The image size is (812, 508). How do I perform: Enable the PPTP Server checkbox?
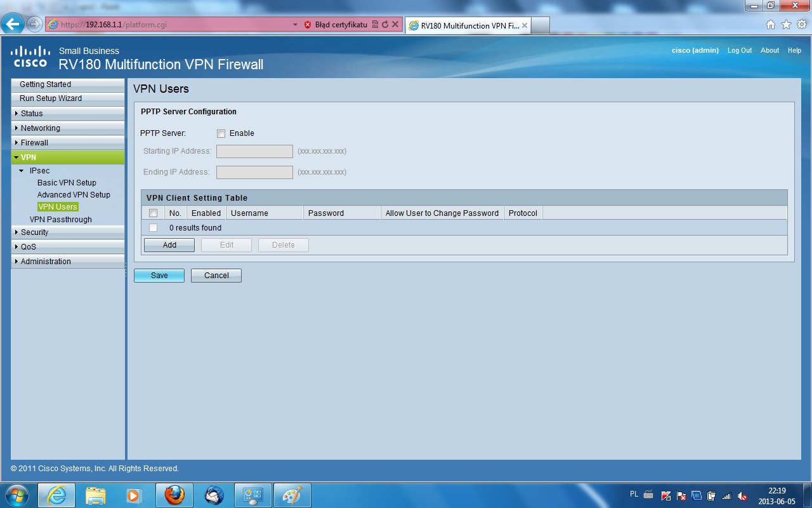point(221,133)
